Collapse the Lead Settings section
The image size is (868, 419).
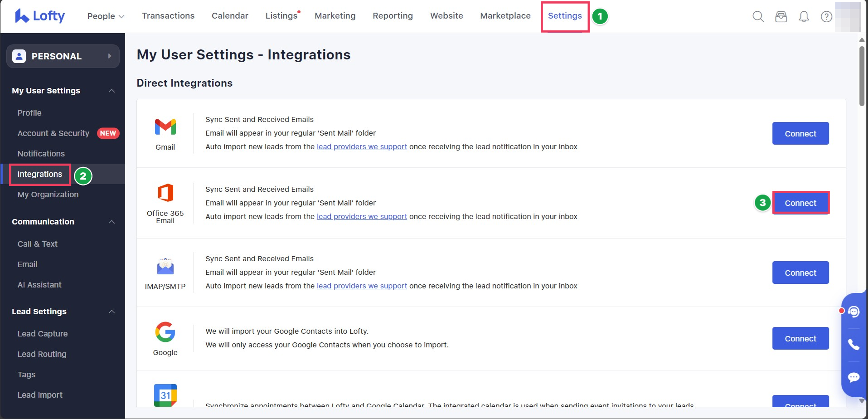tap(112, 312)
